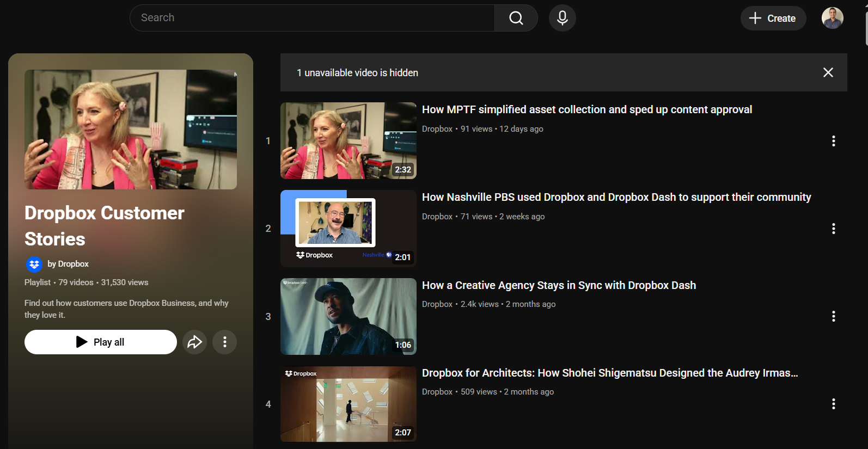Image resolution: width=868 pixels, height=449 pixels.
Task: Focus the Search input field
Action: point(312,18)
